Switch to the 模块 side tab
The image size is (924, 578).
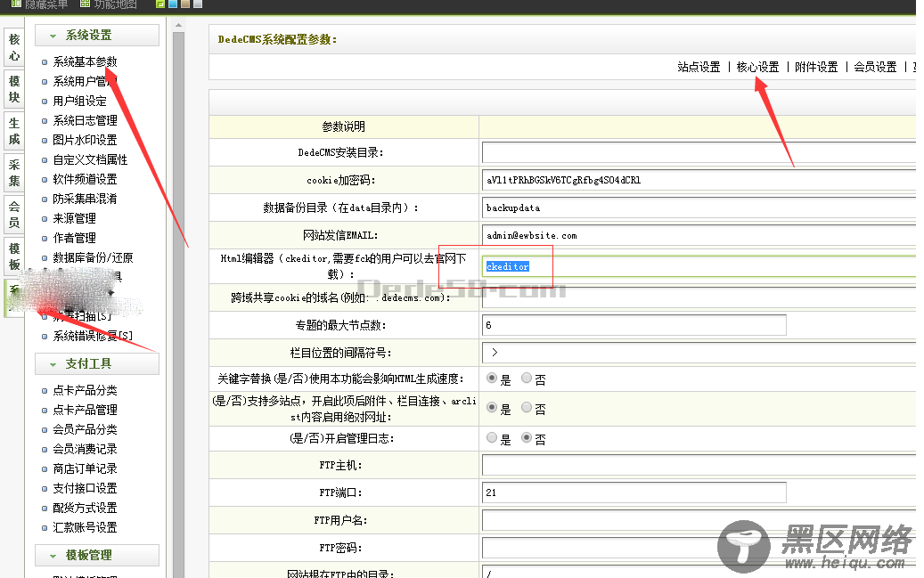14,89
